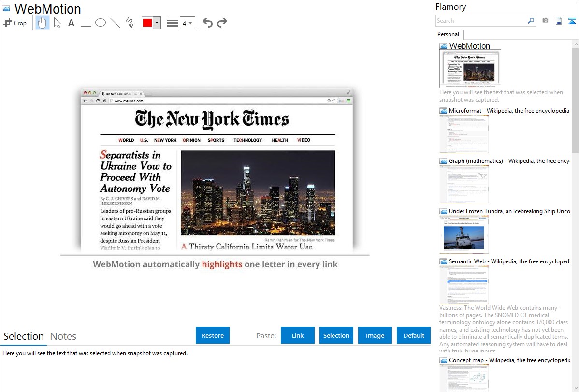Click the red color swatch
579x392 pixels.
click(147, 23)
